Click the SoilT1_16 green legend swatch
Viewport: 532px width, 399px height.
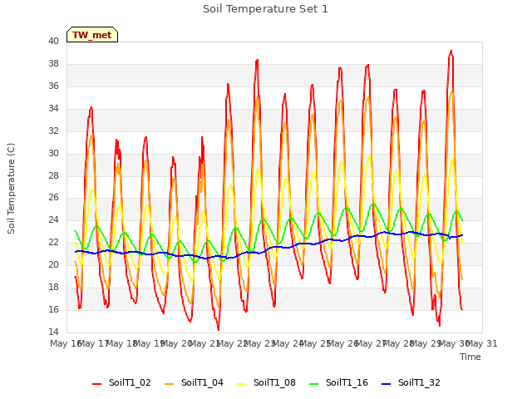[314, 384]
